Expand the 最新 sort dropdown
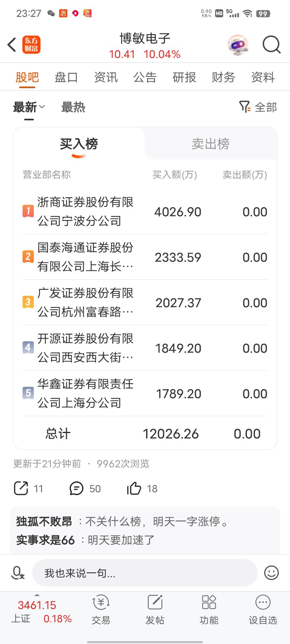290x644 pixels. [29, 107]
